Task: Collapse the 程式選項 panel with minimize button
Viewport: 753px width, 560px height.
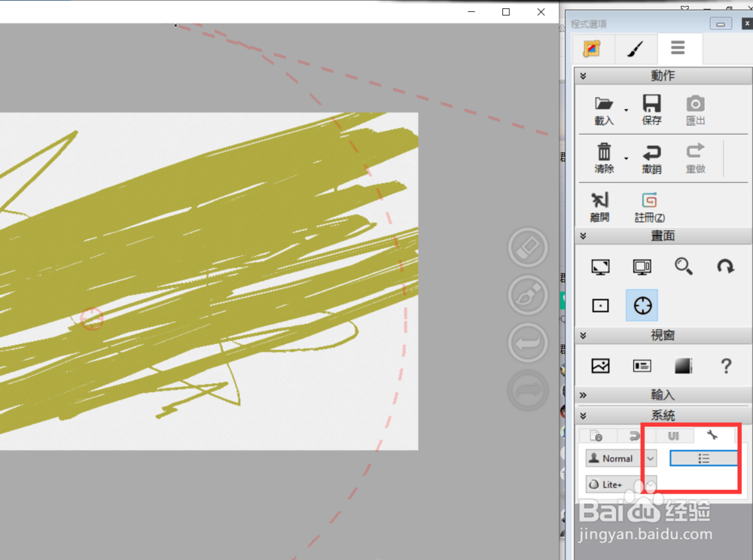Action: point(721,24)
